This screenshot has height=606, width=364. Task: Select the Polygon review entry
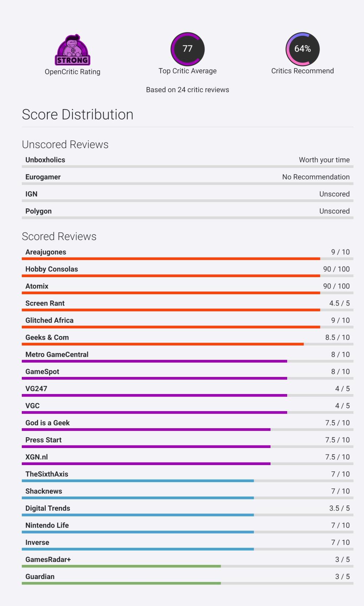[39, 211]
